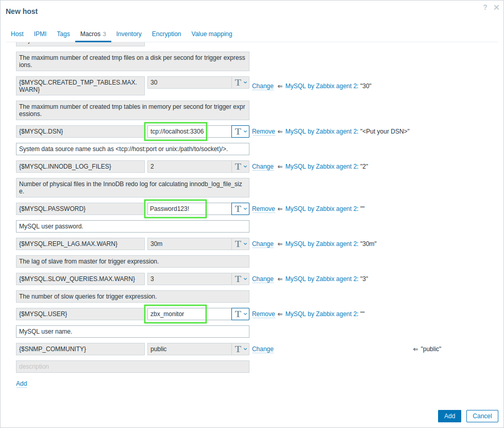This screenshot has width=504, height=428.
Task: Open template link in MYSQL.DSN row
Action: coord(321,131)
